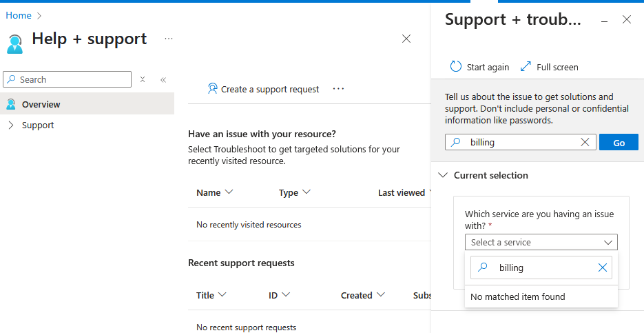Image resolution: width=644 pixels, height=333 pixels.
Task: Go to the Home breadcrumb link
Action: point(19,16)
